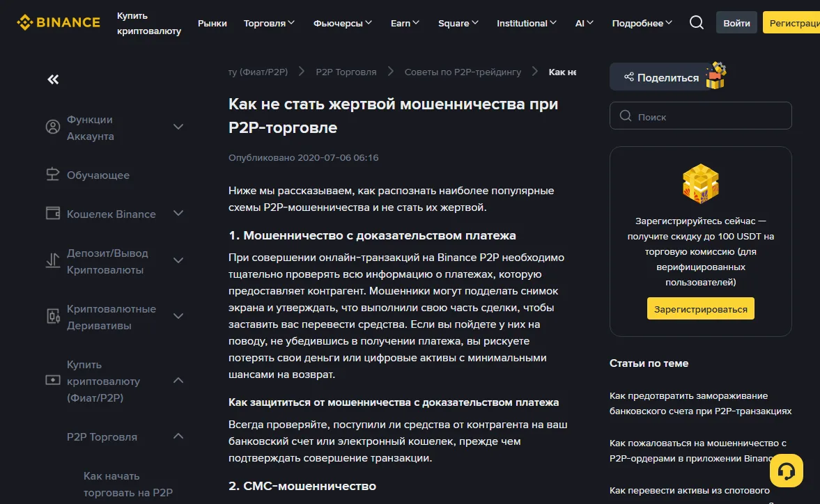Collapse the sidebar with double-arrow icon
Image resolution: width=820 pixels, height=504 pixels.
[54, 79]
